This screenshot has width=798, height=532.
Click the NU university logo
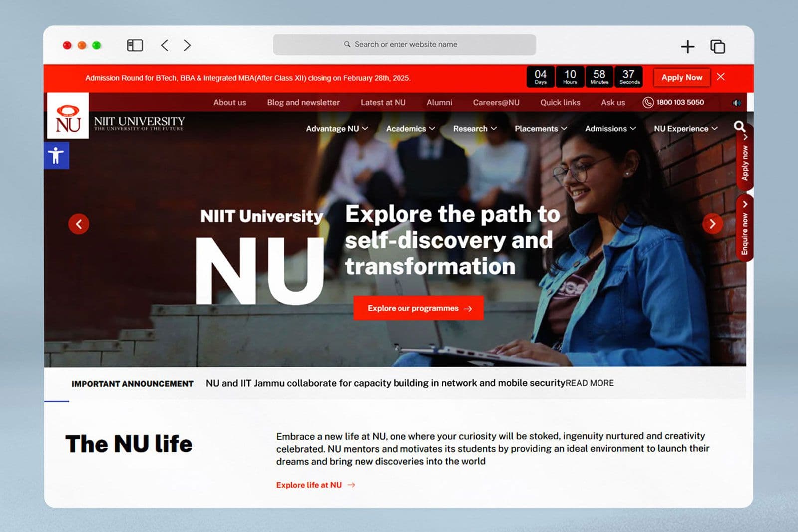coord(68,115)
